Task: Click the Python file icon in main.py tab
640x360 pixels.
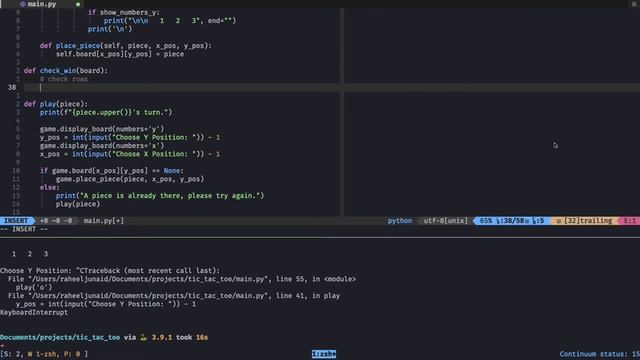Action: [x=23, y=4]
